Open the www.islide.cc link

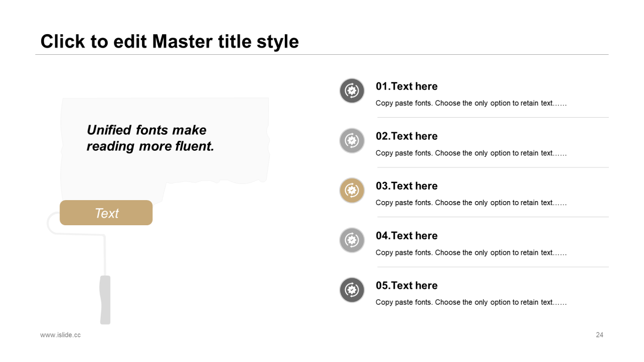pos(60,335)
